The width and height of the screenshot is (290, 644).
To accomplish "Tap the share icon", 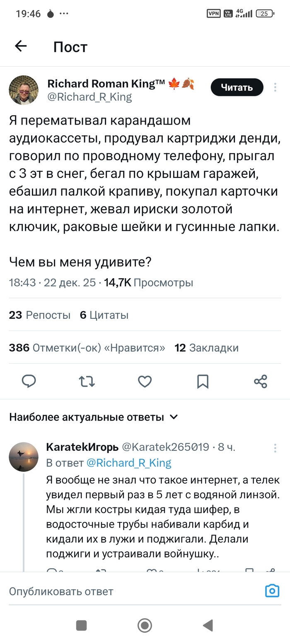I will [x=261, y=381].
